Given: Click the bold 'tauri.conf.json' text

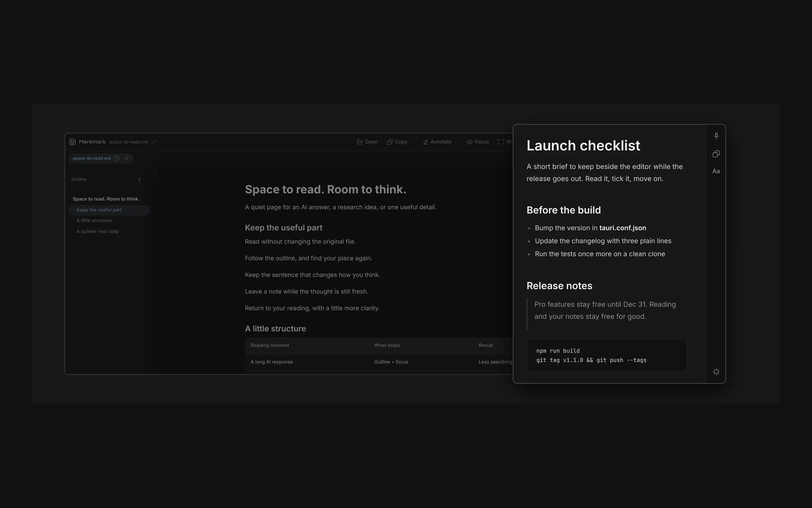Looking at the screenshot, I should [x=623, y=228].
